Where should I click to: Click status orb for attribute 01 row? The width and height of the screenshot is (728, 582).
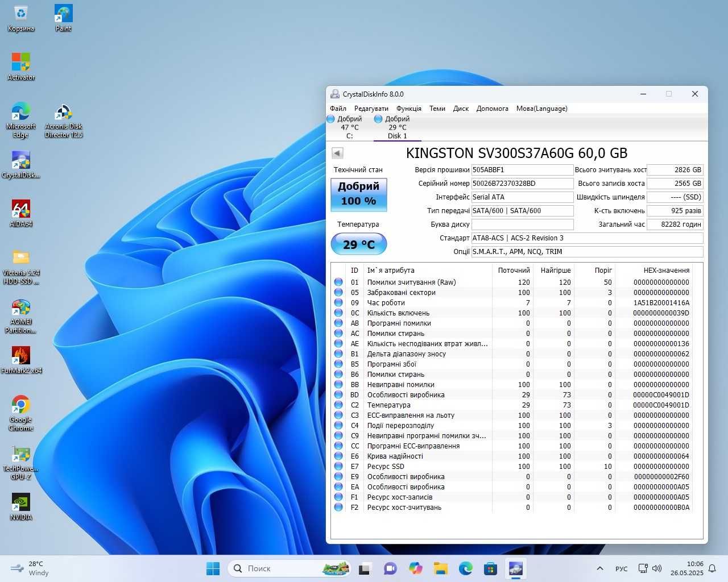[338, 282]
